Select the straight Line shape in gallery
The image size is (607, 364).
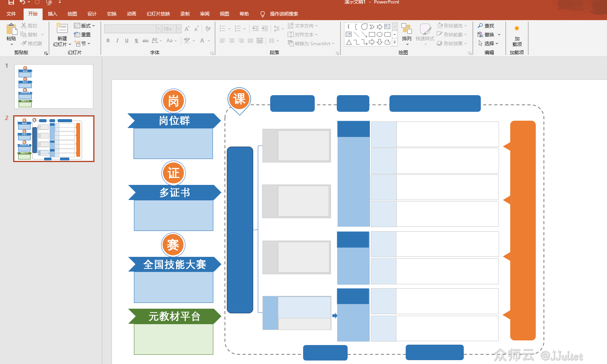click(x=357, y=34)
